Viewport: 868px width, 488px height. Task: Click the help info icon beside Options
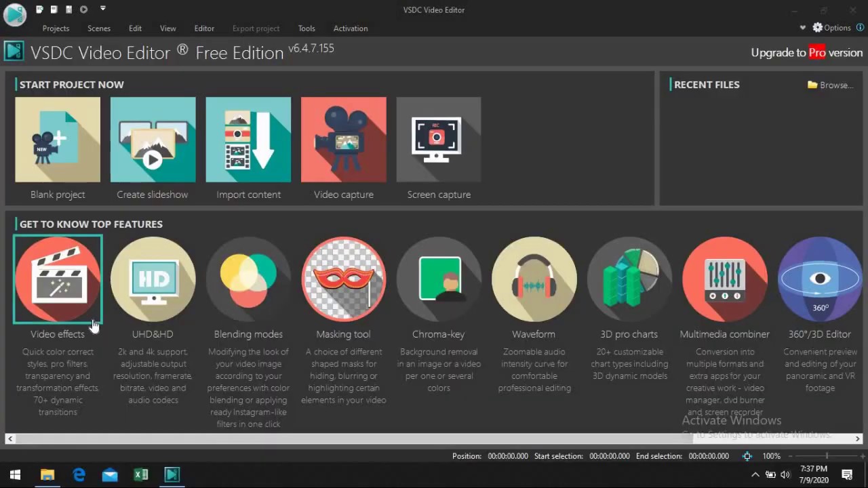(x=860, y=28)
